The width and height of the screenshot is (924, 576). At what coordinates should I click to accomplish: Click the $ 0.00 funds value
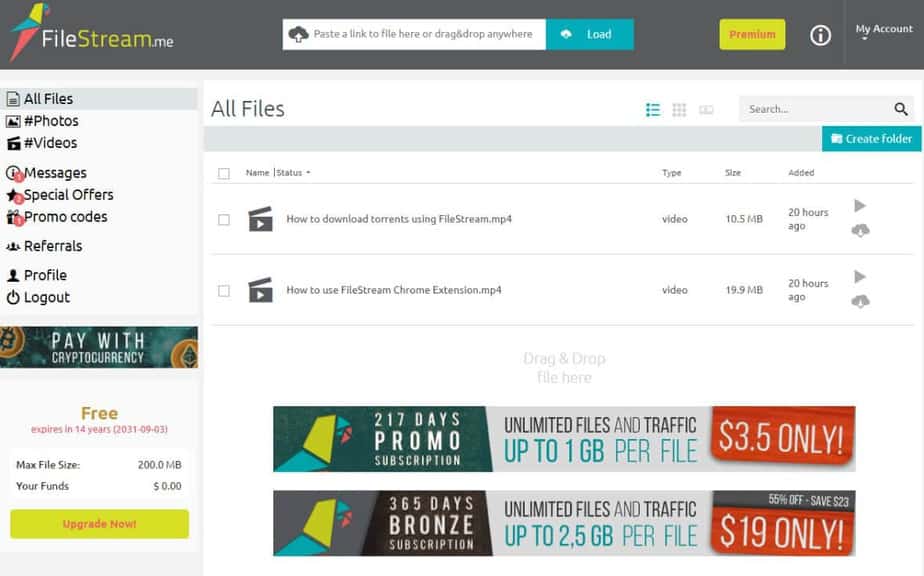pos(167,486)
